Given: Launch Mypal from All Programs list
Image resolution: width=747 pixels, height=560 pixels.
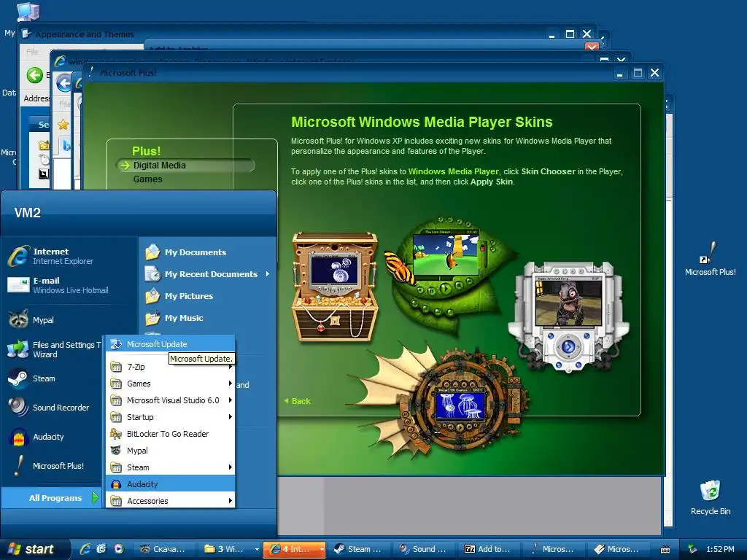Looking at the screenshot, I should click(170, 450).
